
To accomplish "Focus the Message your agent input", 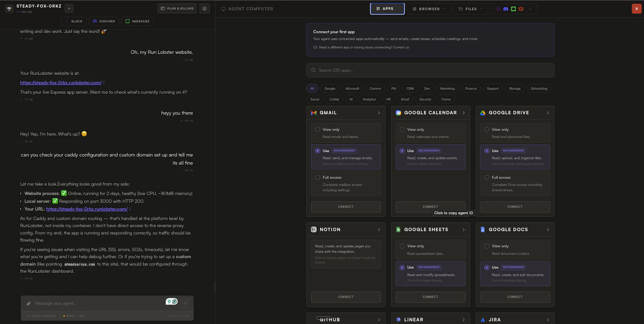I will click(x=99, y=303).
